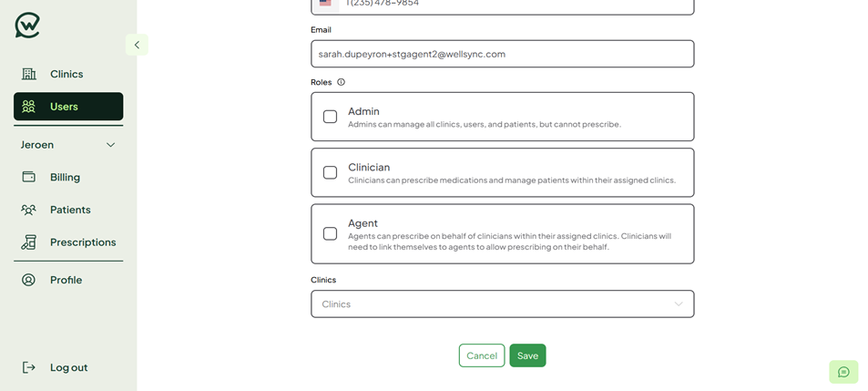Open the Profile person icon

click(x=28, y=280)
